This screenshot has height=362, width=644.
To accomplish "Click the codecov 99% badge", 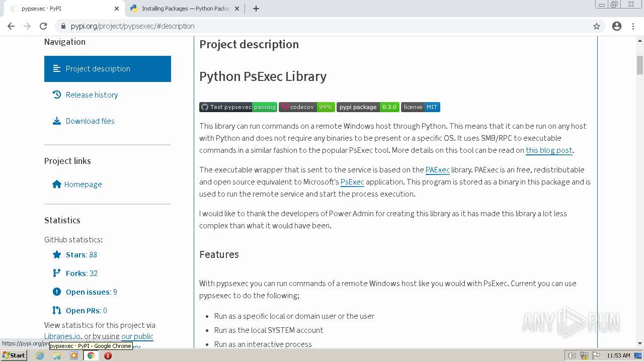I will (x=307, y=107).
